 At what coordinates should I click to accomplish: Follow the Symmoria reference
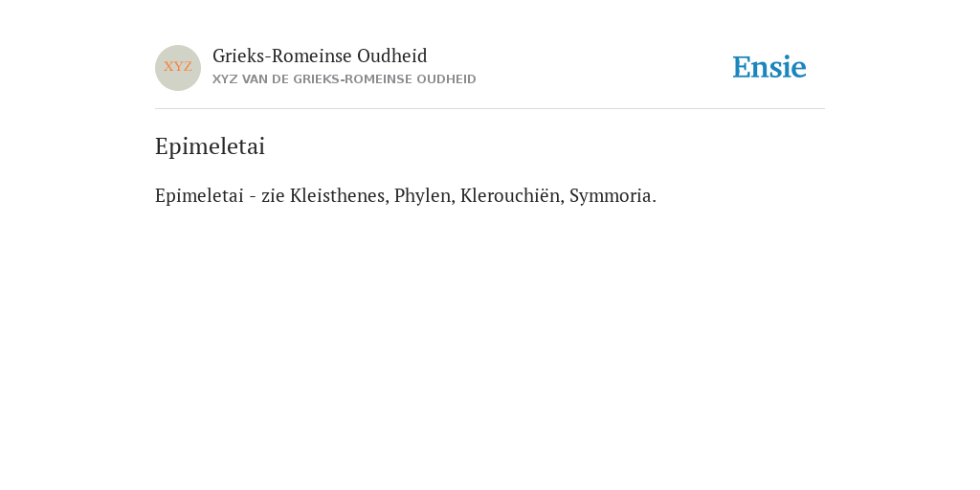[x=612, y=196]
